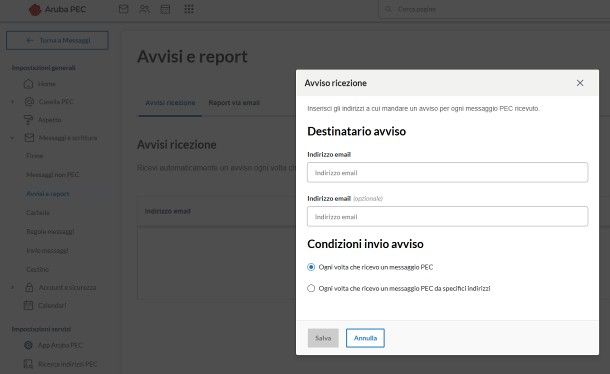Screen dimensions: 610x374
Task: Click the Impostazioni servizi sidebar heading
Action: 41,329
